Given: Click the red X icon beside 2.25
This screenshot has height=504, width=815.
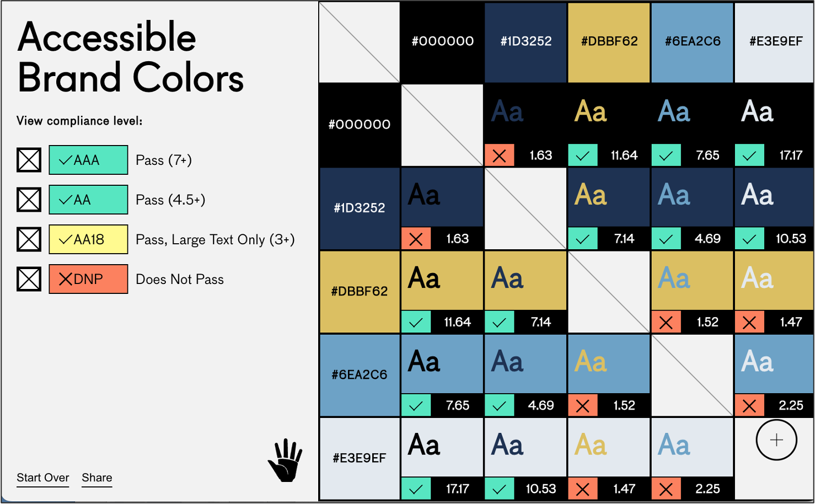Looking at the screenshot, I should pos(749,406).
